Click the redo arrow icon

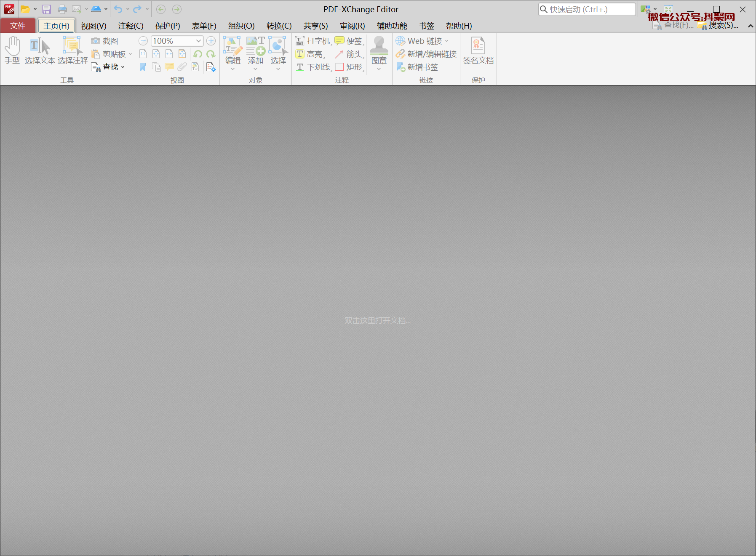(x=137, y=9)
